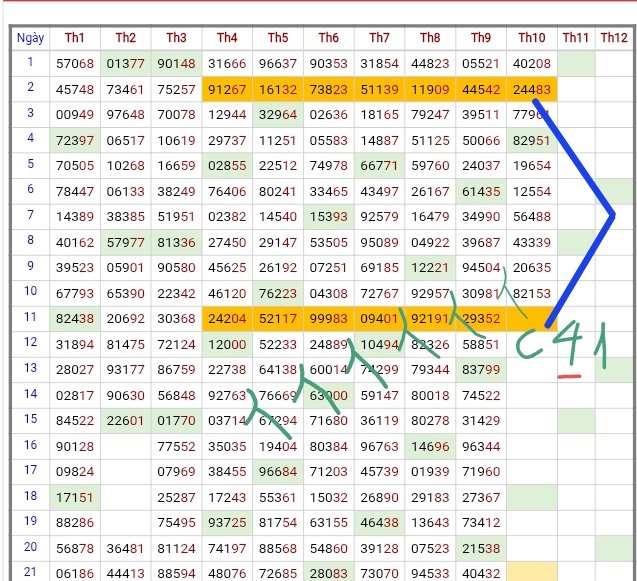Select highlighted cell 52117
The image size is (637, 581).
click(278, 319)
